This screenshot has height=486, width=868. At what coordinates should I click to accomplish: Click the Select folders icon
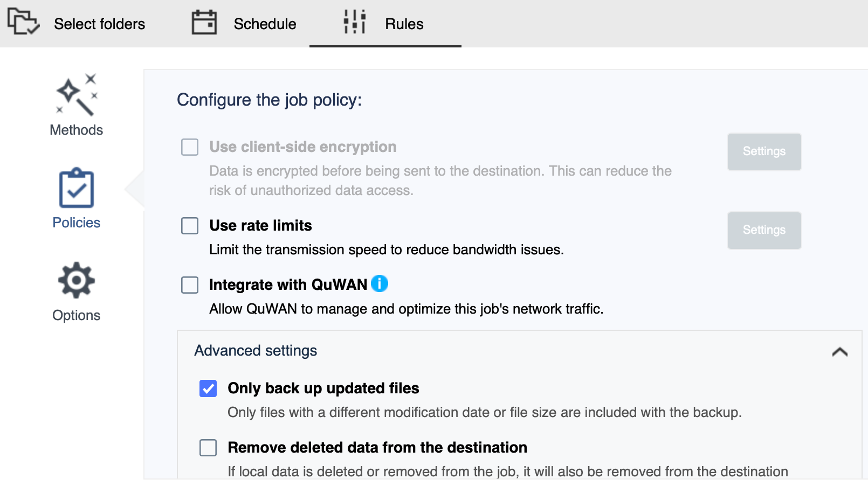click(23, 22)
